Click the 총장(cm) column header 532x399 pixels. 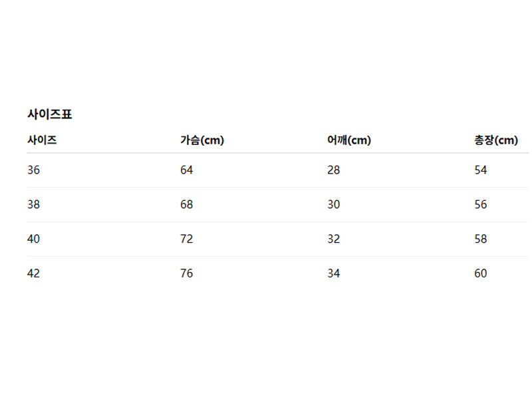tap(495, 140)
